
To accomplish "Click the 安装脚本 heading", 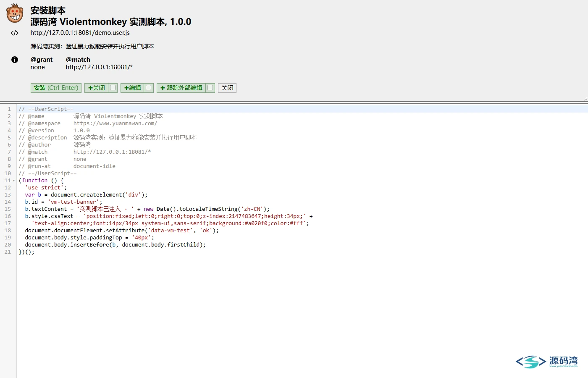I will point(48,10).
